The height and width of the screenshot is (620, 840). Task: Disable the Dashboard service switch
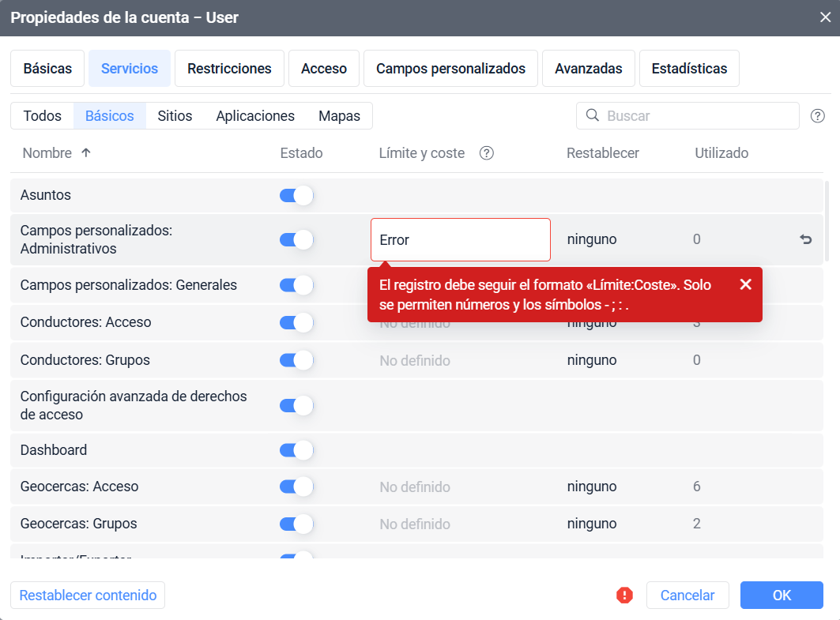tap(296, 450)
